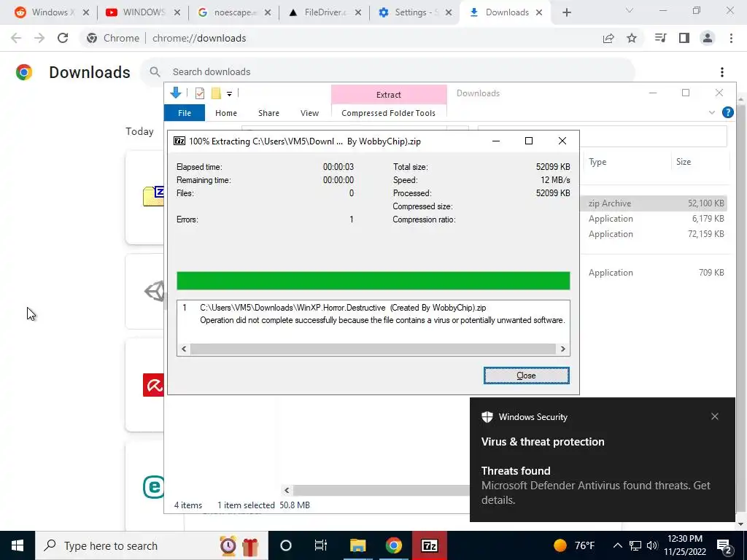747x560 pixels.
Task: Open File Explorer from the taskbar
Action: pyautogui.click(x=357, y=545)
